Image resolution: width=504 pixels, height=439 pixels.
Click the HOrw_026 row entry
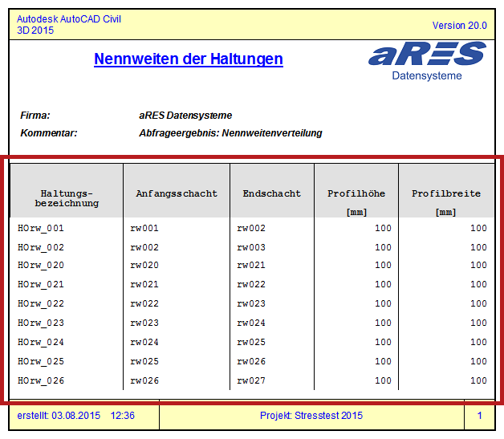(41, 381)
